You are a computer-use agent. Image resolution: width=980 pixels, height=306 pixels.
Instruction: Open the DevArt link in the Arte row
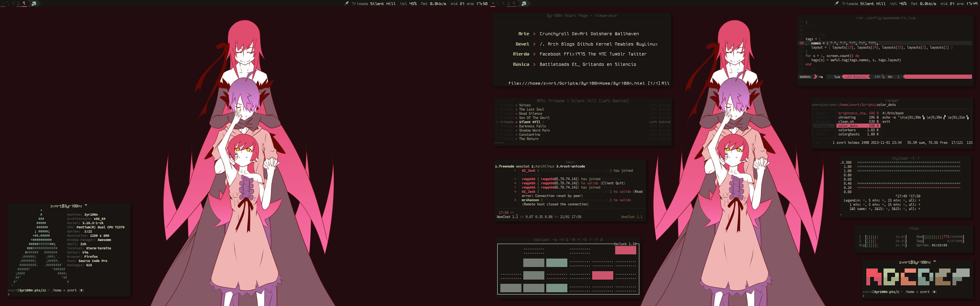(580, 34)
